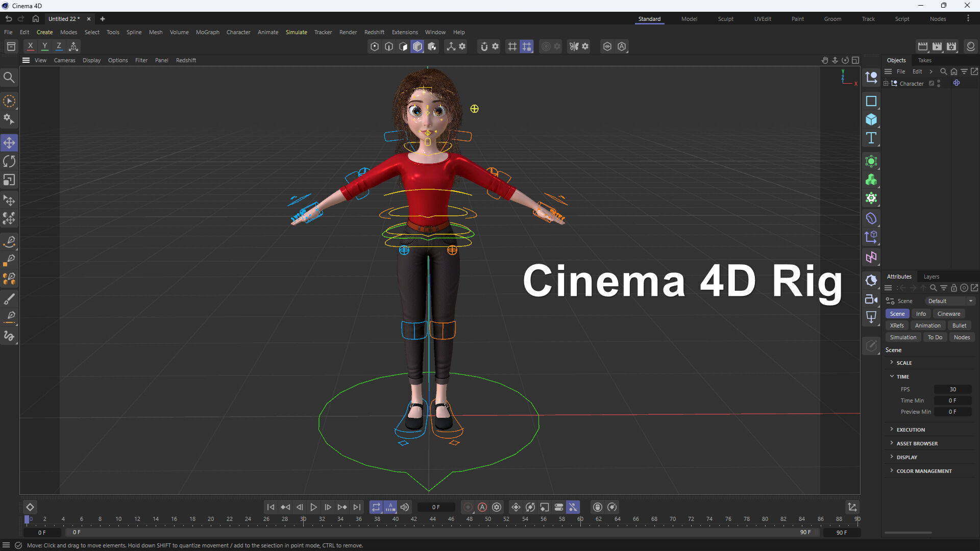Click the Attributes panel horizontal scrollbar

[908, 533]
